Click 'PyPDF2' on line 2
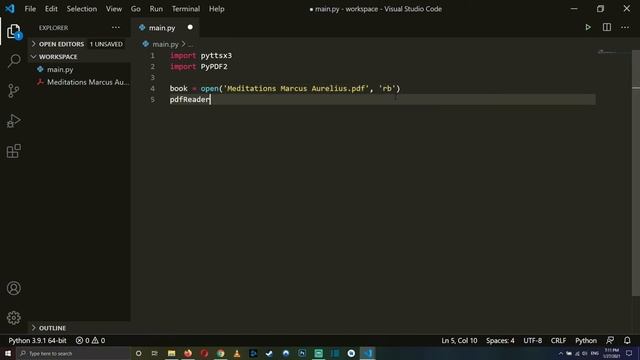Screen dimensions: 640x360 tap(214, 66)
